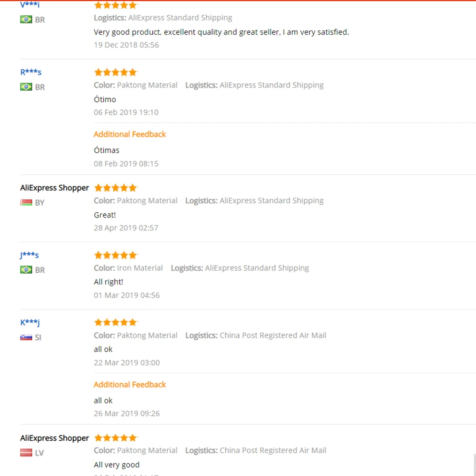476x476 pixels.
Task: Click Additional Feedback under all ok review
Action: (x=129, y=385)
